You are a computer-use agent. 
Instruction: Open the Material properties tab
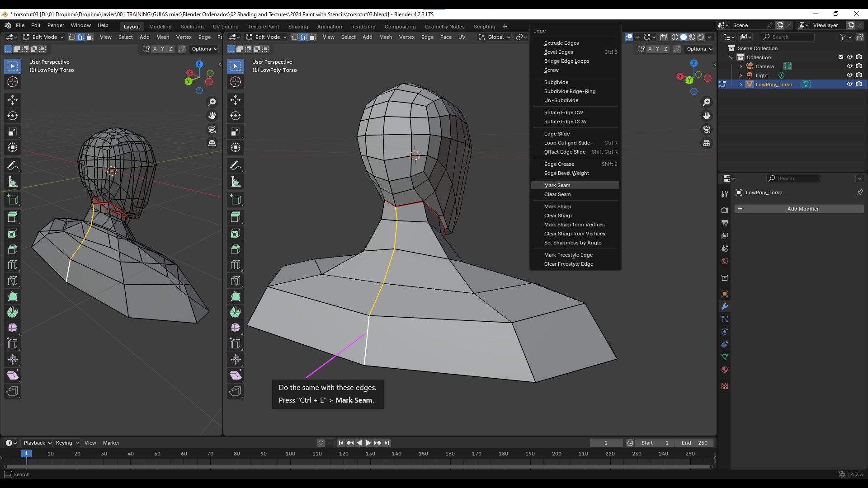(725, 370)
